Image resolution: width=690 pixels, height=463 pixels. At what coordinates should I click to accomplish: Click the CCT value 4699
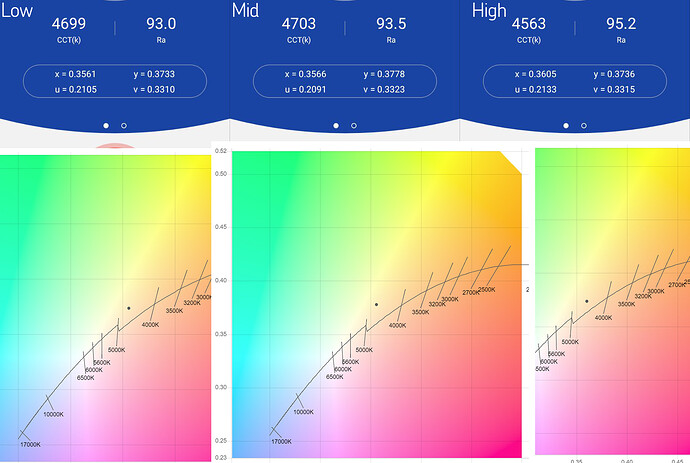(x=69, y=24)
